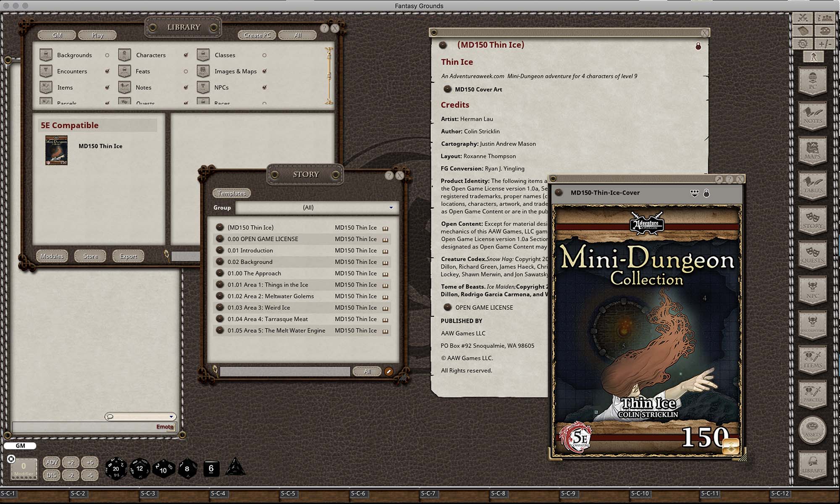Click lock icon on MD150-Thin-Ice-Cover image
This screenshot has height=504, width=840.
coord(706,193)
